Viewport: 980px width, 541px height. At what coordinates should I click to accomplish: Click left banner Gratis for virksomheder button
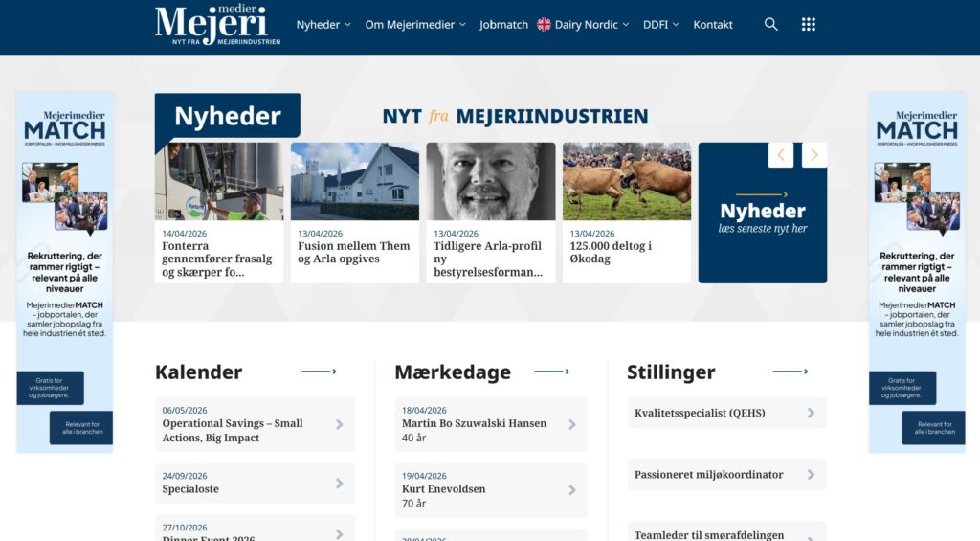coord(50,388)
